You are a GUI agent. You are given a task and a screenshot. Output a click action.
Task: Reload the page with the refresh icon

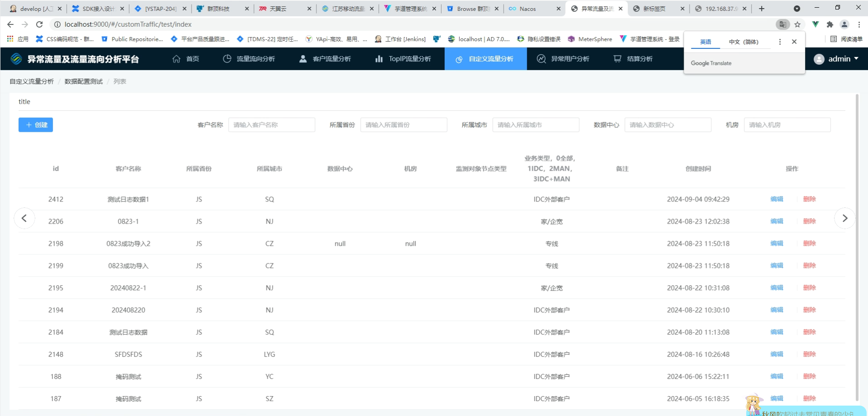39,24
